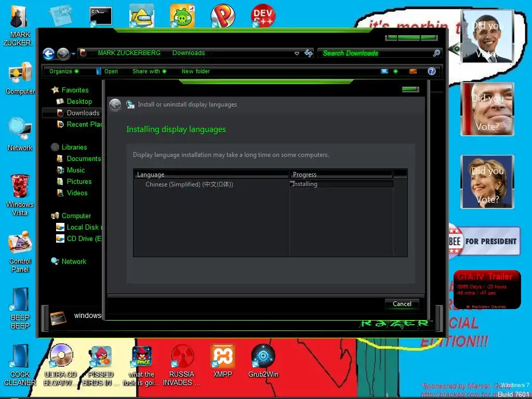Launch the XMPP desktop shortcut

222,362
